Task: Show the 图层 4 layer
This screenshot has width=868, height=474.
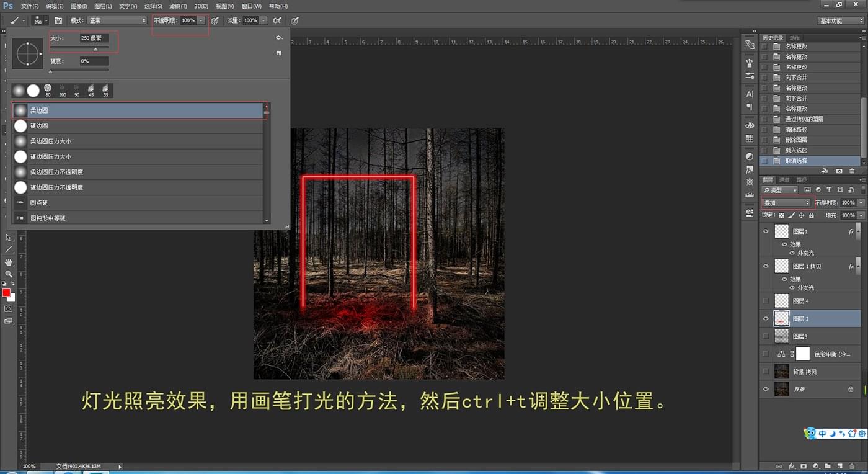Action: pyautogui.click(x=766, y=301)
